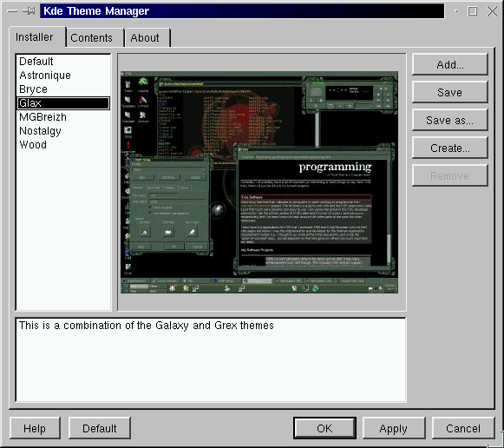Click the window menu dash icon
The image size is (504, 448).
pos(12,11)
